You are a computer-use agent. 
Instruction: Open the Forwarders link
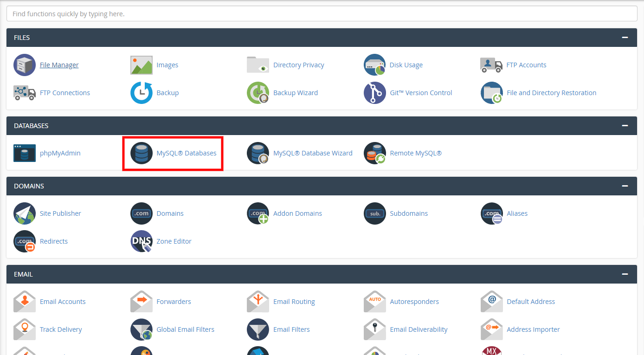[174, 302]
